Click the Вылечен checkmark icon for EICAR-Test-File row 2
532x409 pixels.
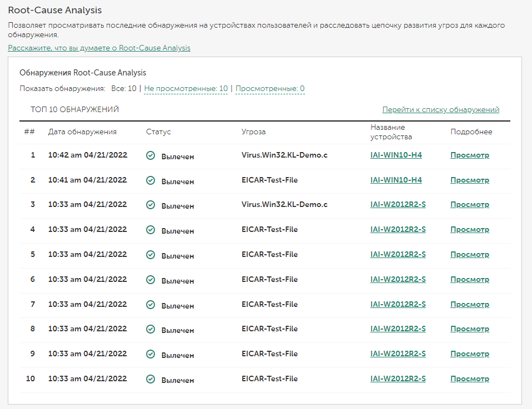point(150,181)
